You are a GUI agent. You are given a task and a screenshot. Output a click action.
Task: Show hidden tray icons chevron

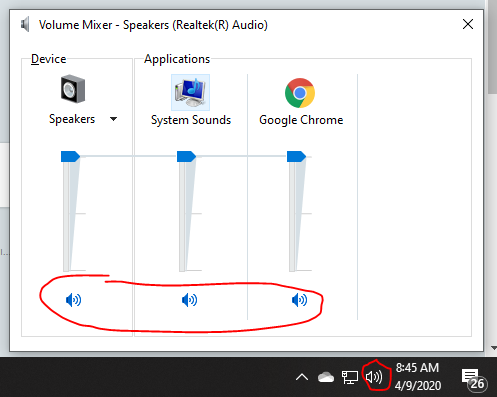click(302, 377)
